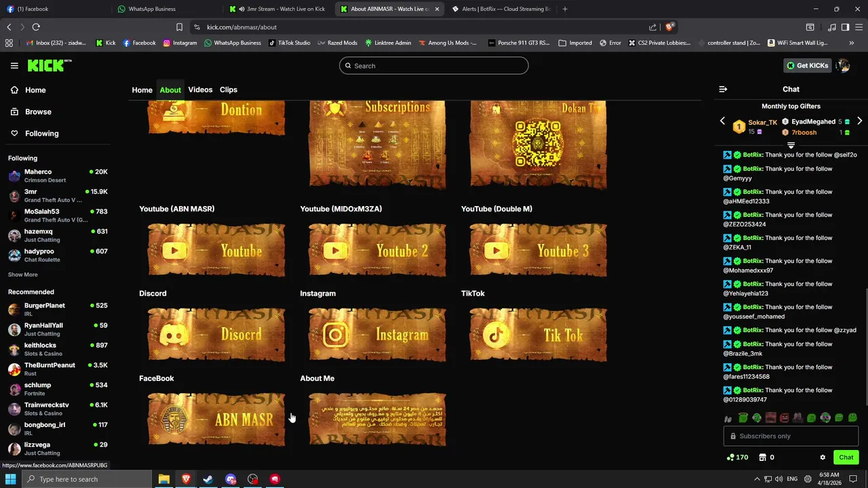Viewport: 868px width, 488px height.
Task: Open the Discord panel banner
Action: [x=216, y=335]
